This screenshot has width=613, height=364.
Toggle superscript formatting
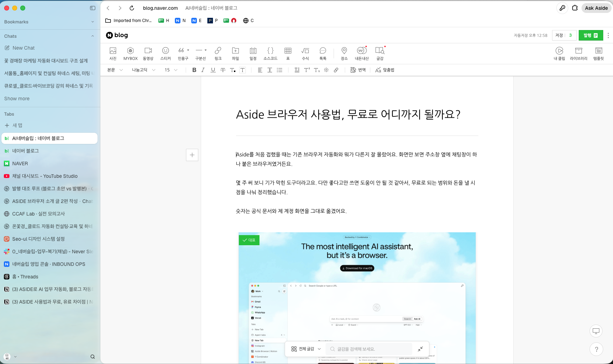pyautogui.click(x=307, y=70)
